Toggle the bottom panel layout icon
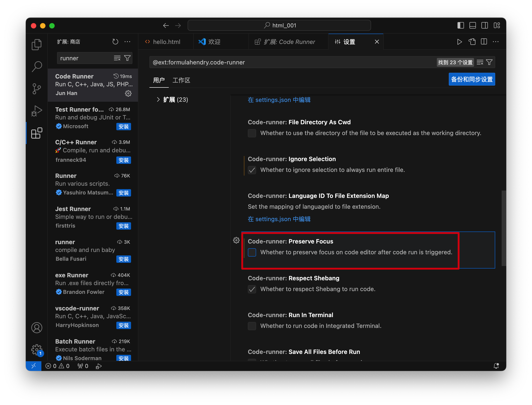This screenshot has height=405, width=532. pyautogui.click(x=472, y=26)
